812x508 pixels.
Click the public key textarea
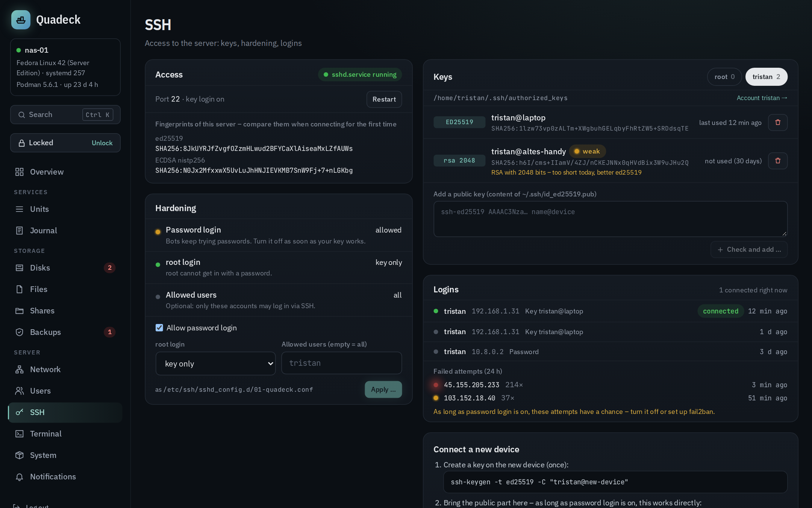[611, 219]
